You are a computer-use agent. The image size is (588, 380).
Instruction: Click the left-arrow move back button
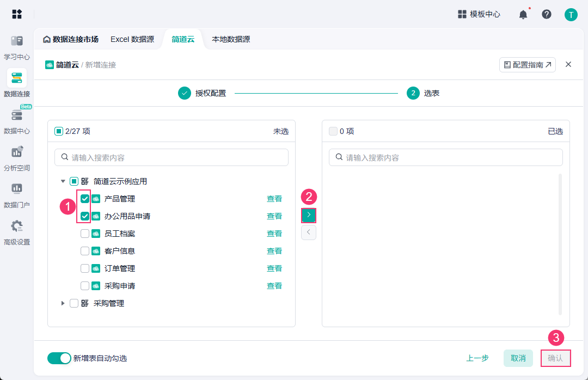(x=309, y=232)
